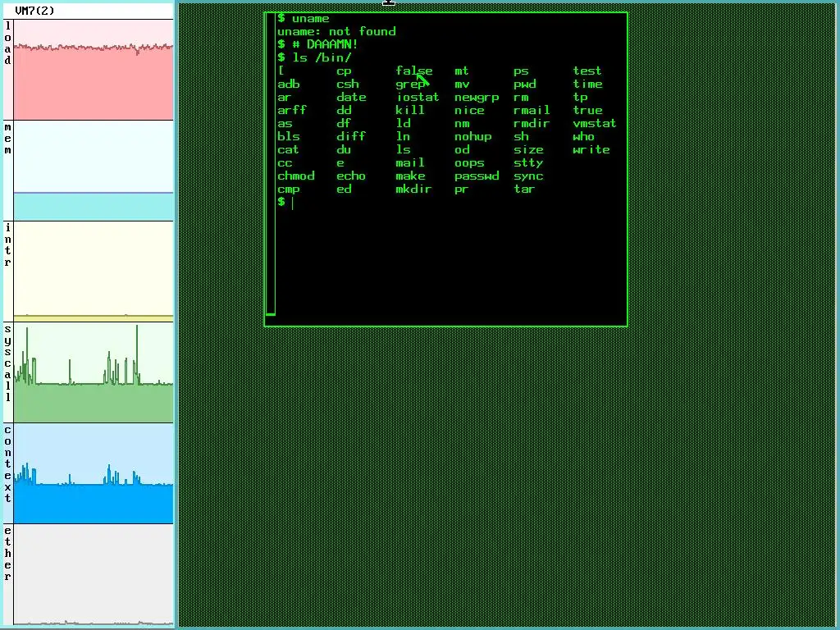Click the 'newgrp' file name
The image size is (840, 630).
[x=477, y=98]
